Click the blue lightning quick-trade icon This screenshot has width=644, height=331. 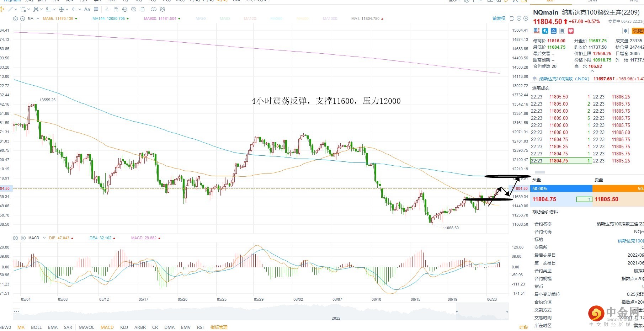pyautogui.click(x=545, y=31)
